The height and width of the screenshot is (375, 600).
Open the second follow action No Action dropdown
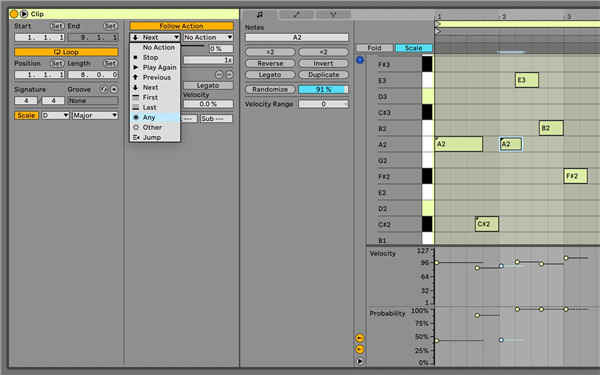pyautogui.click(x=208, y=37)
